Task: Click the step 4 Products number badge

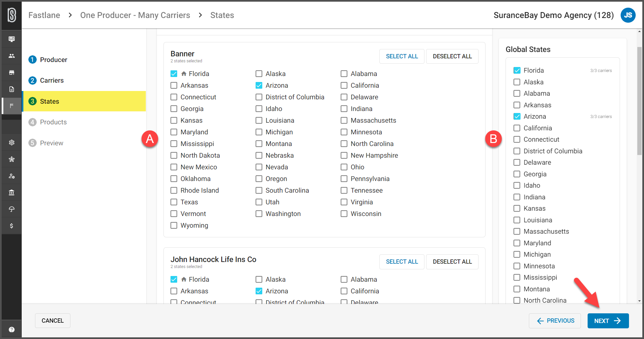Action: point(32,122)
